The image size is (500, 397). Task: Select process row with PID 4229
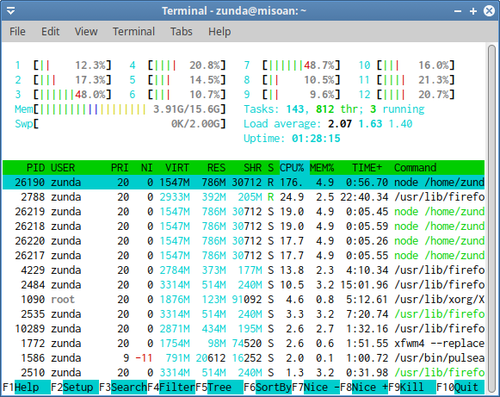click(x=243, y=270)
